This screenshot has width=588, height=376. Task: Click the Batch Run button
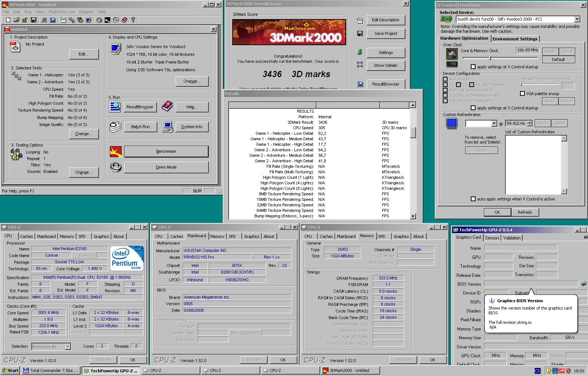(140, 127)
